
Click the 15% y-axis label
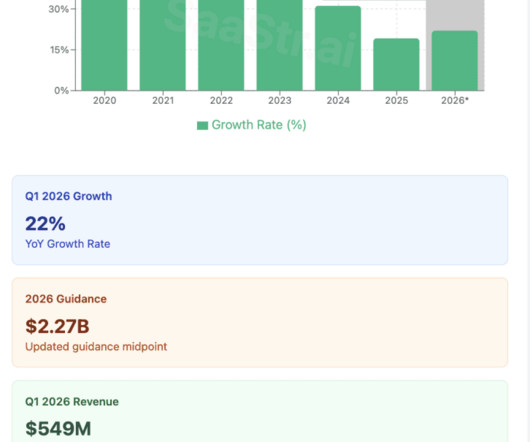tap(59, 50)
